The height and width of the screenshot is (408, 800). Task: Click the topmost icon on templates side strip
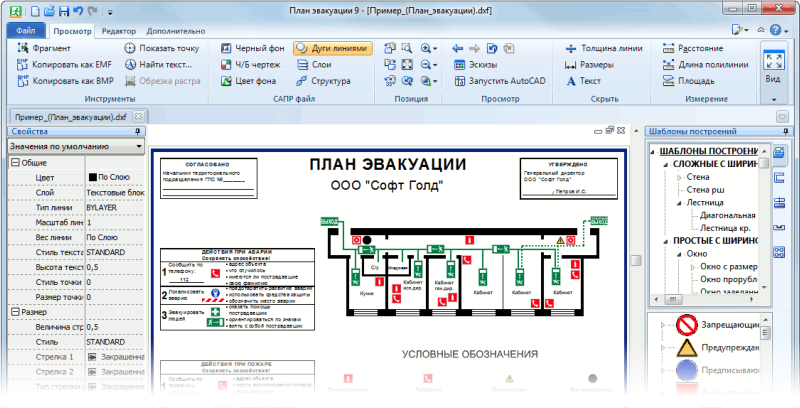coord(779,152)
